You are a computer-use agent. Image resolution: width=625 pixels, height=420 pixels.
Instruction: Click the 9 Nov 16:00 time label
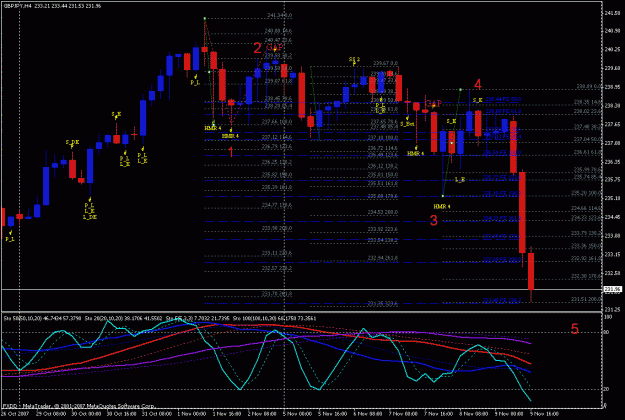[x=544, y=414]
